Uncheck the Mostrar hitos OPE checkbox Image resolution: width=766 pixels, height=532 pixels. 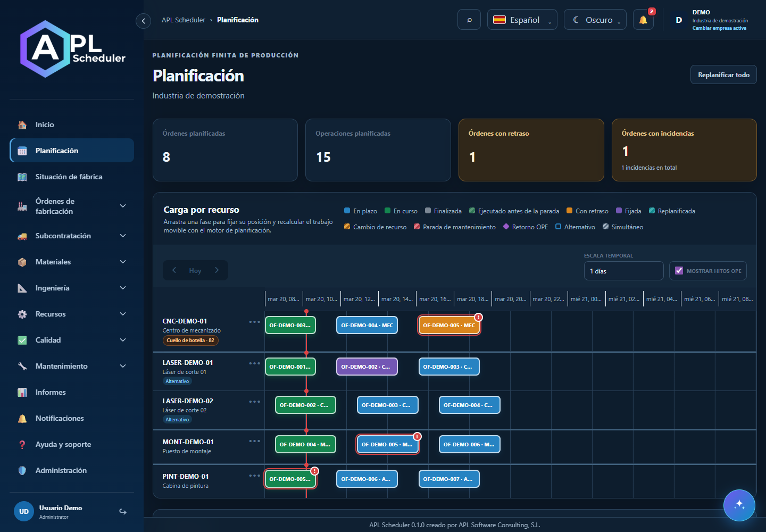point(679,271)
